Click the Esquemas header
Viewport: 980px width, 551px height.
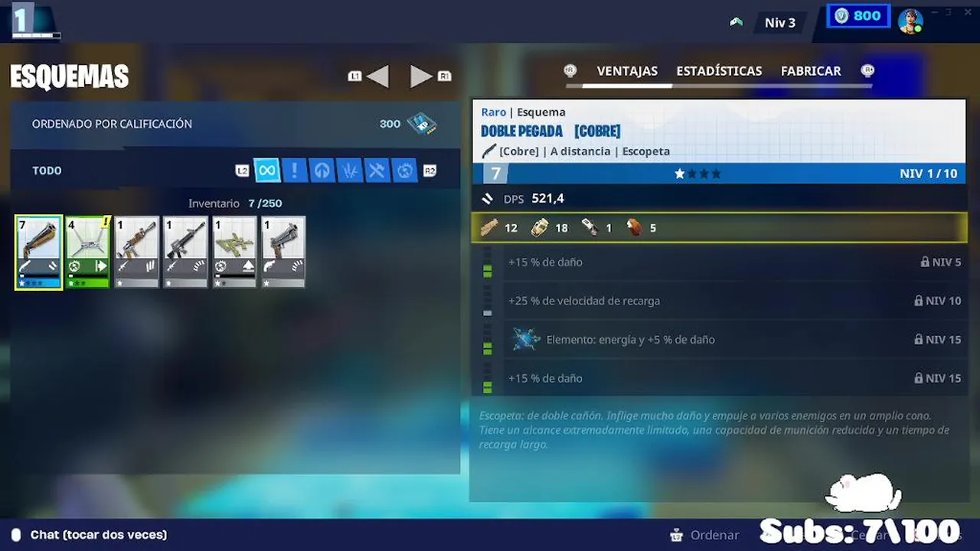(69, 77)
